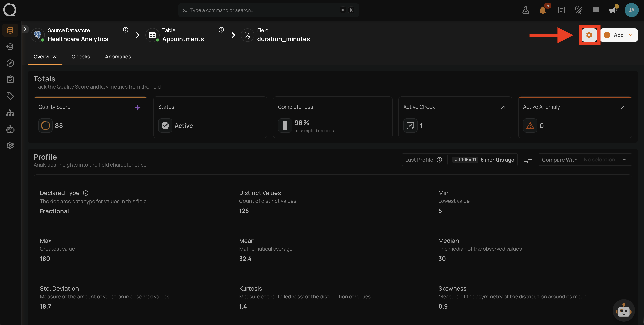Click the table icon beside Appointments
Image resolution: width=644 pixels, height=325 pixels.
(x=152, y=35)
